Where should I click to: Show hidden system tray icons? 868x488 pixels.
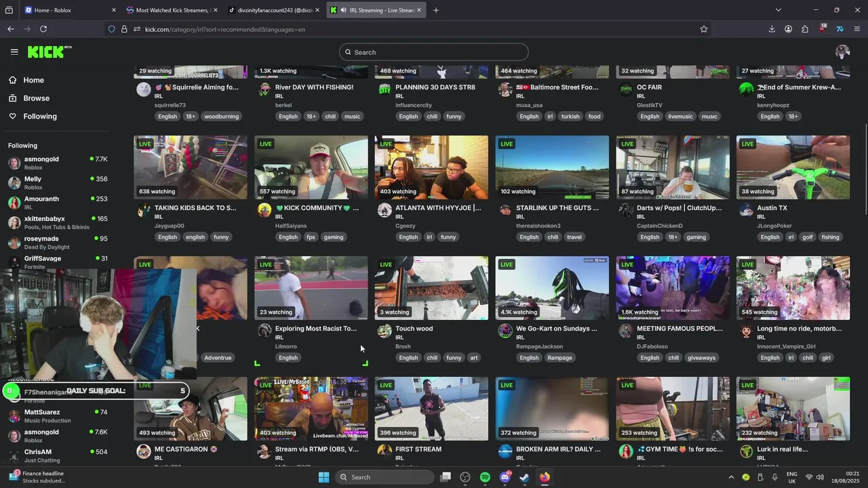(731, 477)
